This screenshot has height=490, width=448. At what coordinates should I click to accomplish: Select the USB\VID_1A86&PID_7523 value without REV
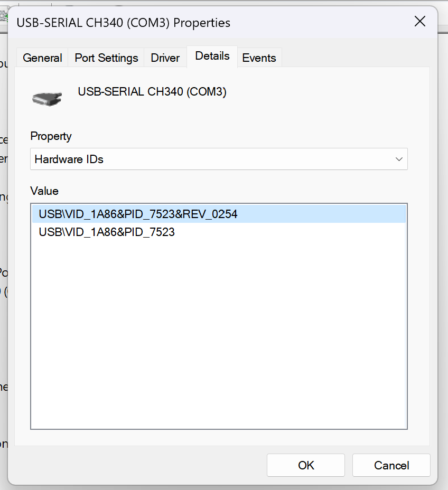pos(107,232)
